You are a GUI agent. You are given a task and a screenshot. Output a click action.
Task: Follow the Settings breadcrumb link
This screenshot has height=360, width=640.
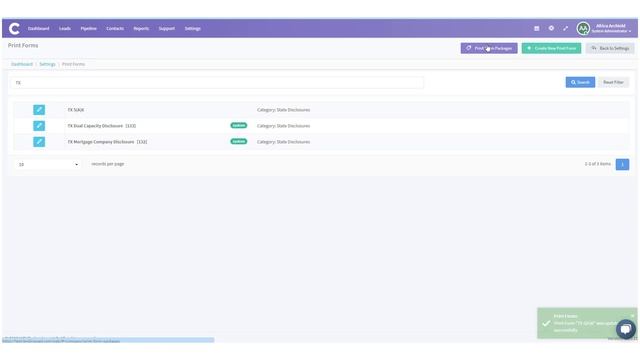coord(47,64)
